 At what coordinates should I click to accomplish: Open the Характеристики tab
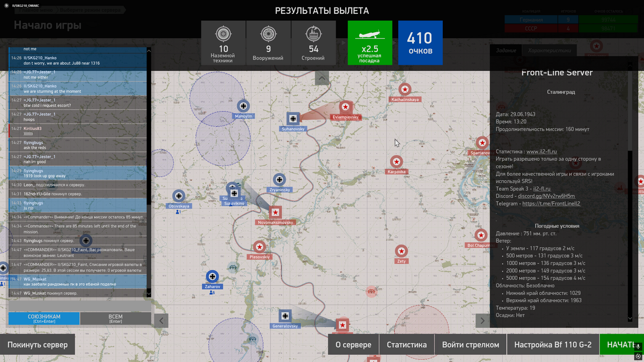(x=549, y=50)
